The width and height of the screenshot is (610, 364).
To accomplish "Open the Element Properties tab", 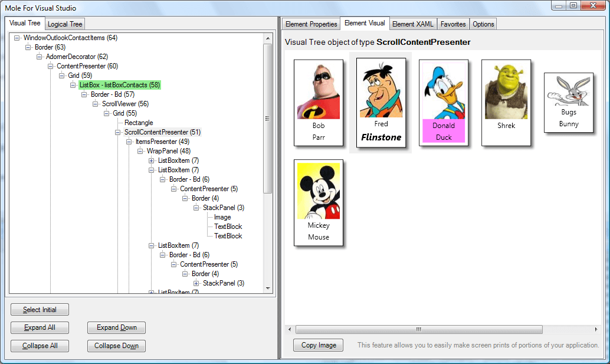I will pos(311,24).
